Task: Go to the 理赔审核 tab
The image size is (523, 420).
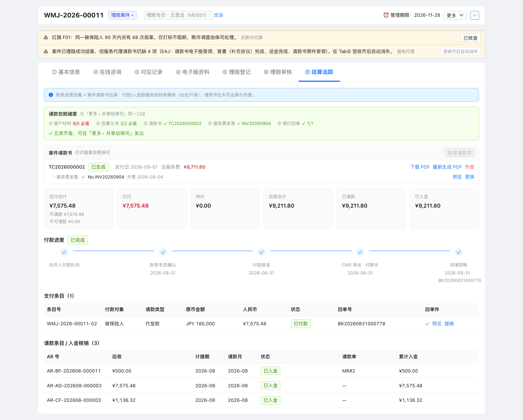Action: [278, 72]
